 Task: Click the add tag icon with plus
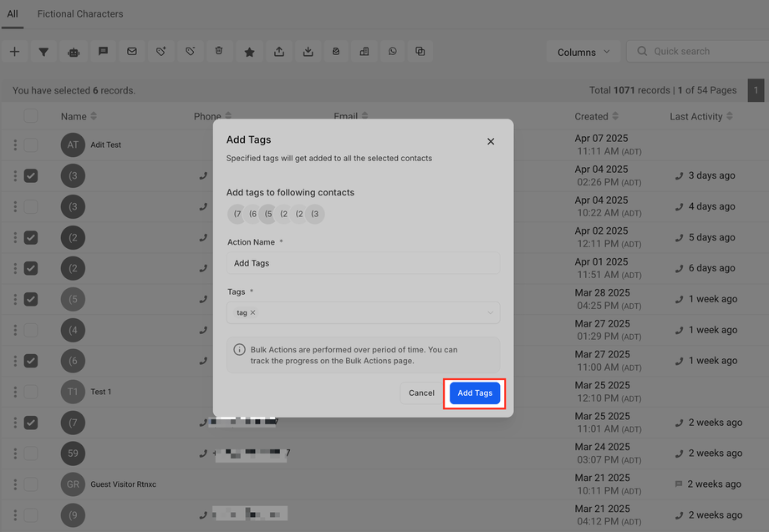click(161, 52)
